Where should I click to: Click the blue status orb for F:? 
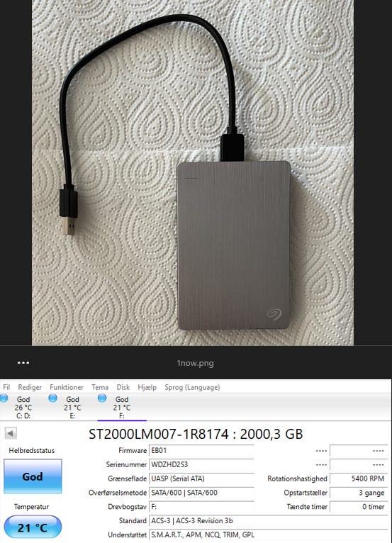click(x=102, y=398)
